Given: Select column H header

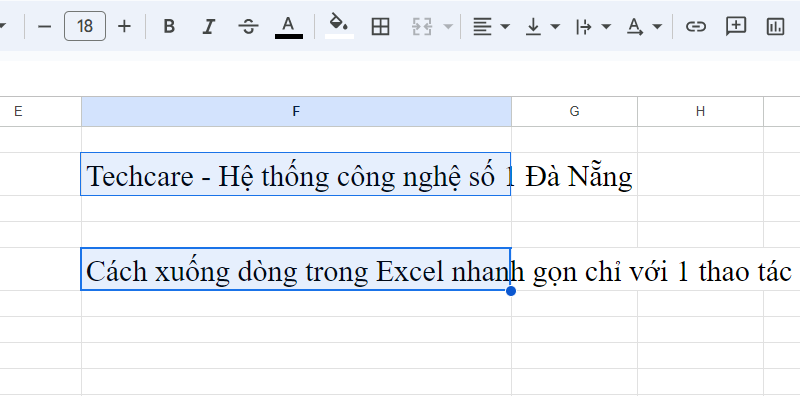Looking at the screenshot, I should click(x=701, y=111).
